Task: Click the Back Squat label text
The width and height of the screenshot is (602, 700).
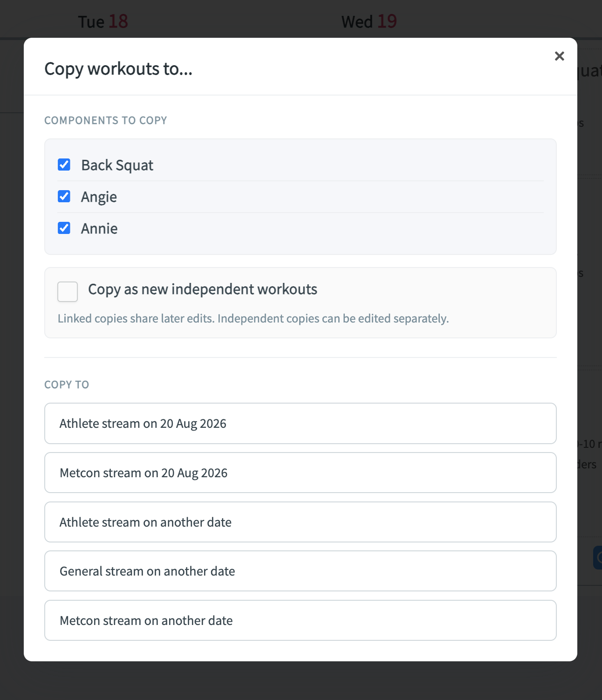Action: pos(117,165)
